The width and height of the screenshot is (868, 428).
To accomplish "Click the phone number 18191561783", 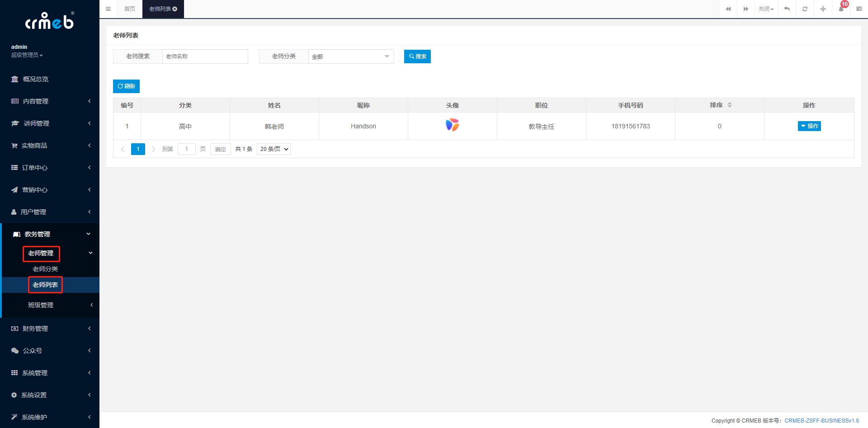I will 631,126.
